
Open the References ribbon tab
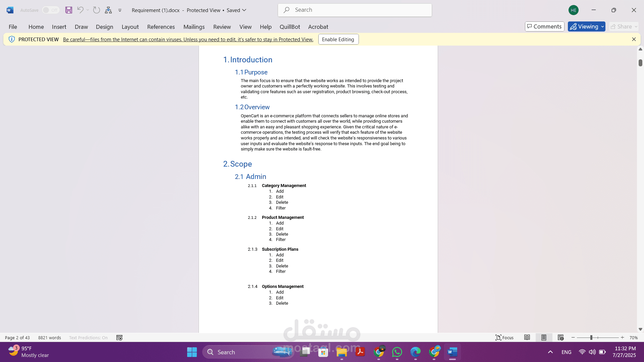(x=161, y=27)
